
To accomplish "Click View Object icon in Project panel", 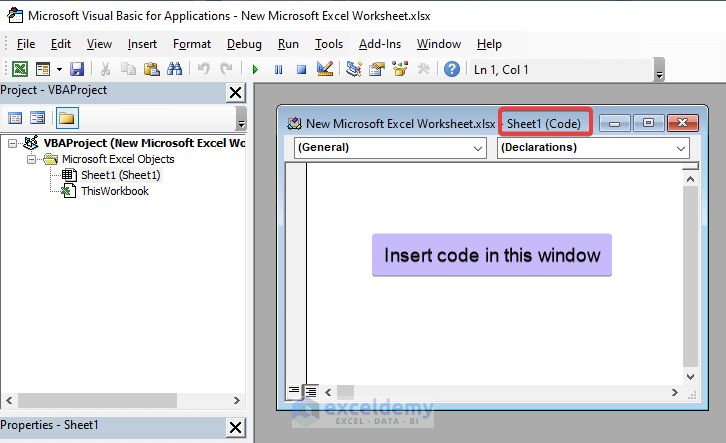I will click(38, 118).
